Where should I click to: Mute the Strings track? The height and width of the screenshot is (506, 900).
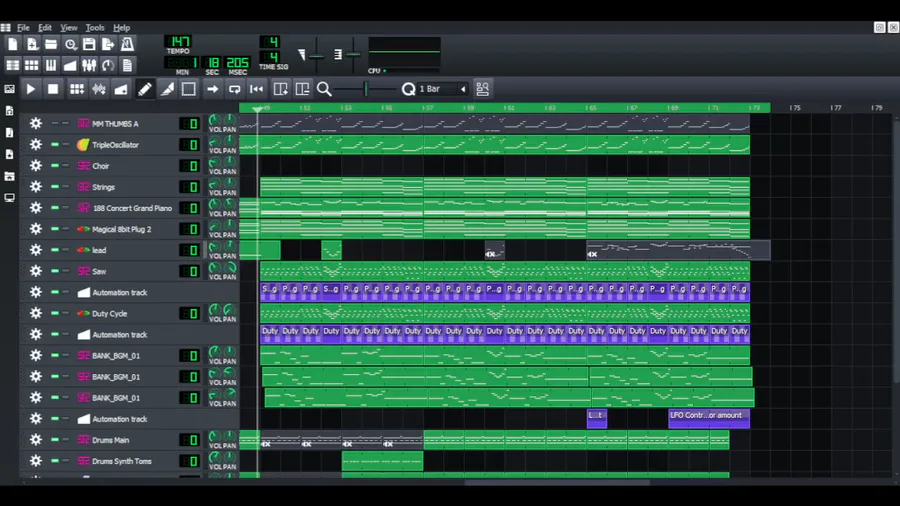click(x=55, y=186)
